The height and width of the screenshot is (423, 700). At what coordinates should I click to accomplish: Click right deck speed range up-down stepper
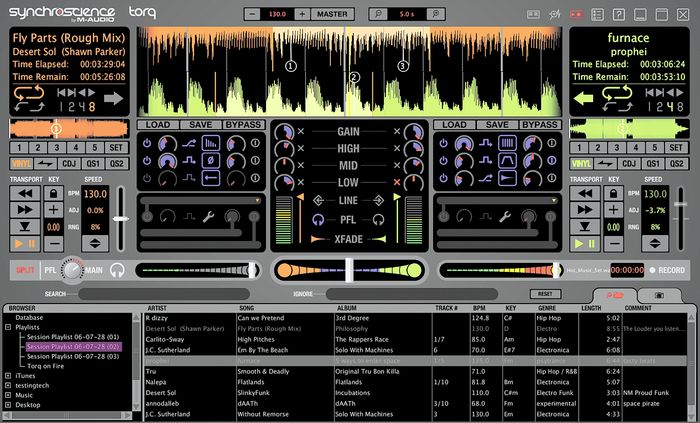655,244
